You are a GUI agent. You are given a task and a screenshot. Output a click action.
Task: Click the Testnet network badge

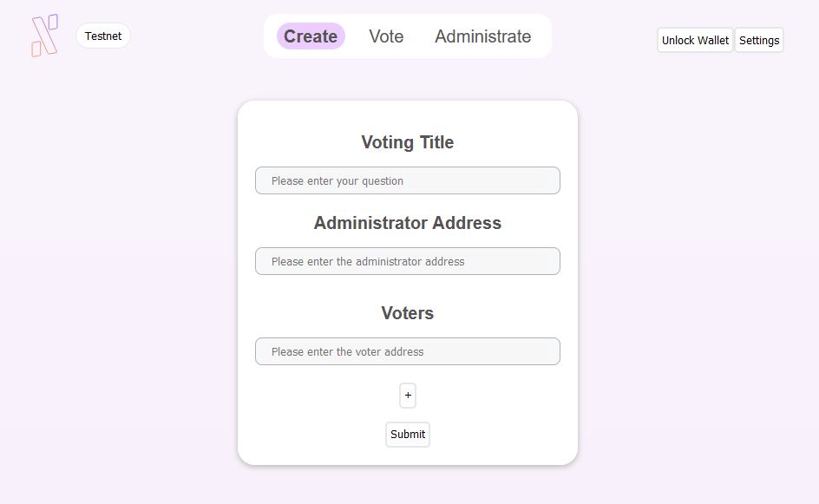(103, 36)
